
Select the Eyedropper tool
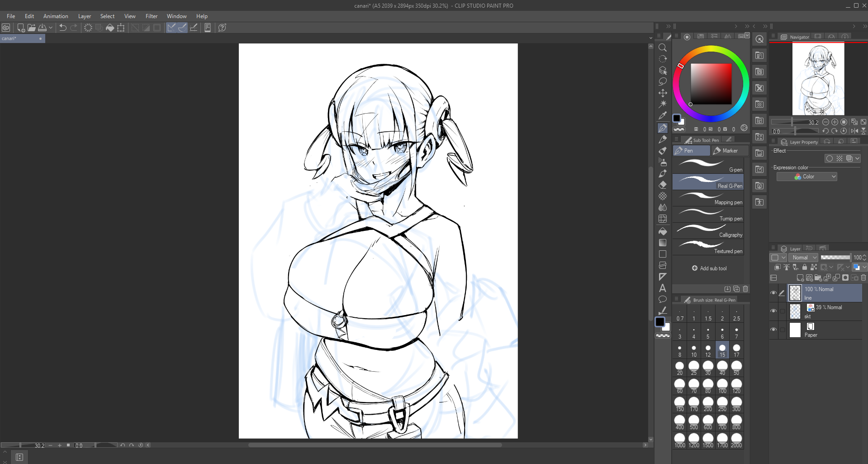click(x=663, y=115)
